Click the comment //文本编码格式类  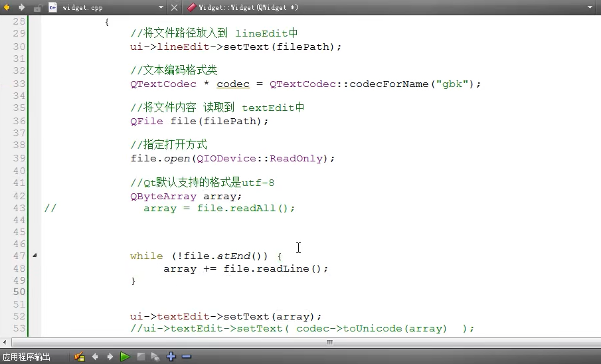click(x=174, y=70)
